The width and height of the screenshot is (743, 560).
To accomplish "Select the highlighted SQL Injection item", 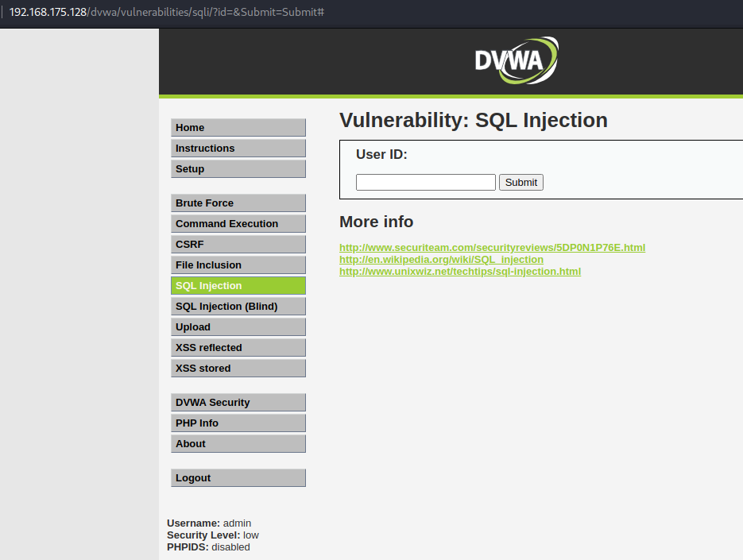I will 238,286.
